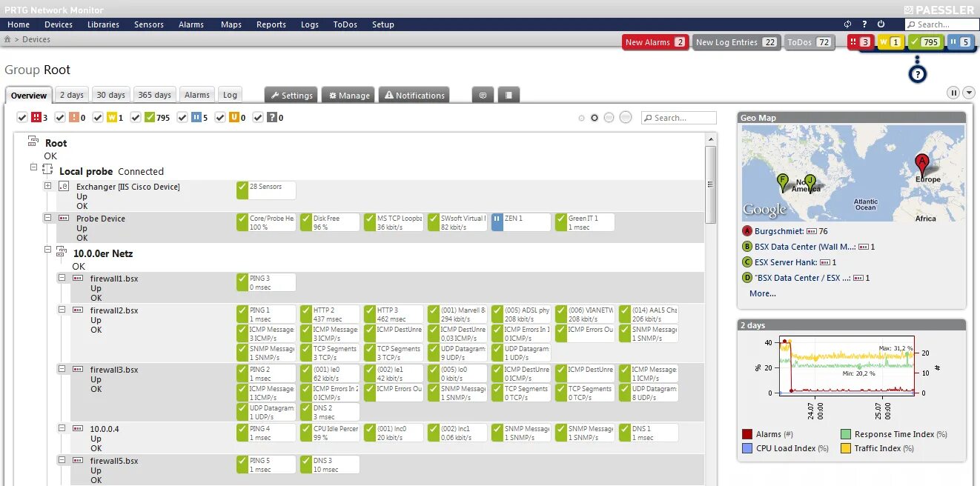Click the comment bubble tab icon
This screenshot has width=980, height=486.
pos(483,95)
